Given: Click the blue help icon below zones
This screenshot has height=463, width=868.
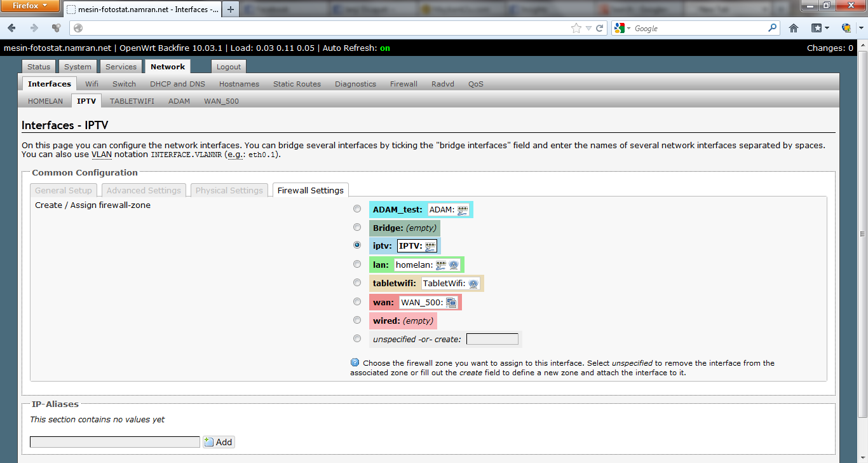Looking at the screenshot, I should [x=355, y=363].
